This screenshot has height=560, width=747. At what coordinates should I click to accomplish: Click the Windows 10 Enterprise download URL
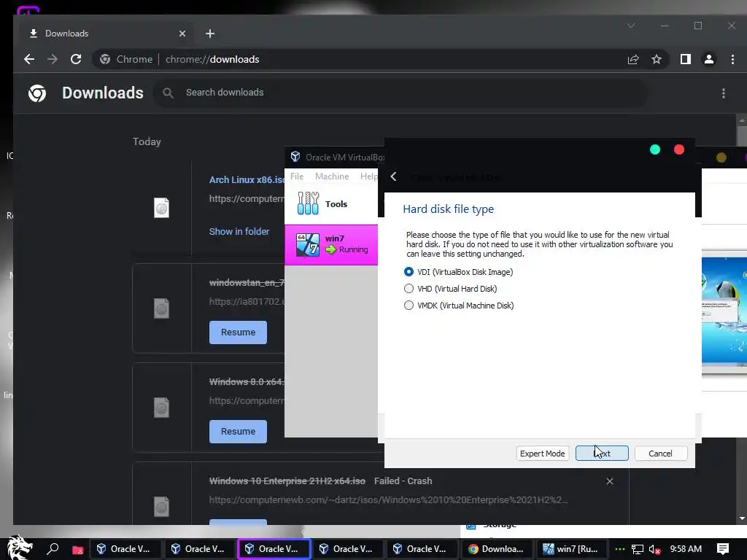click(x=388, y=500)
